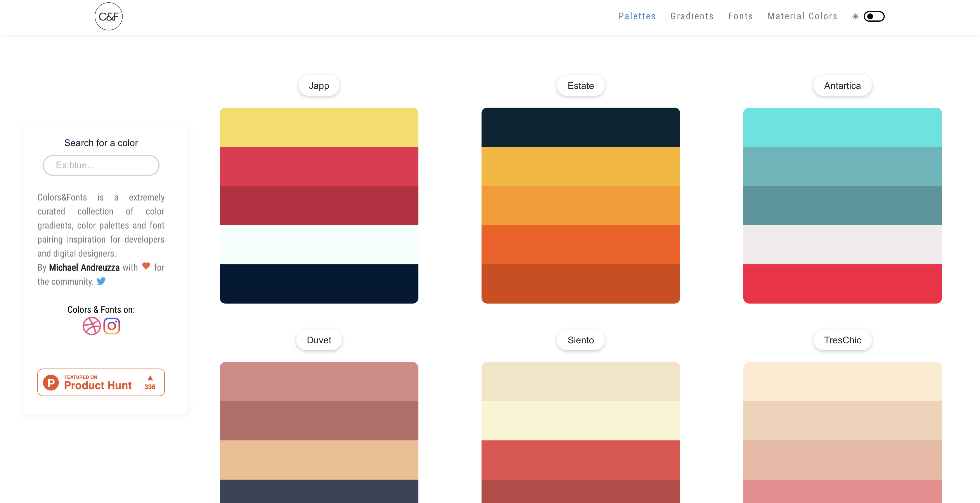The width and height of the screenshot is (980, 503).
Task: Click the Duvet palette label
Action: coord(319,340)
